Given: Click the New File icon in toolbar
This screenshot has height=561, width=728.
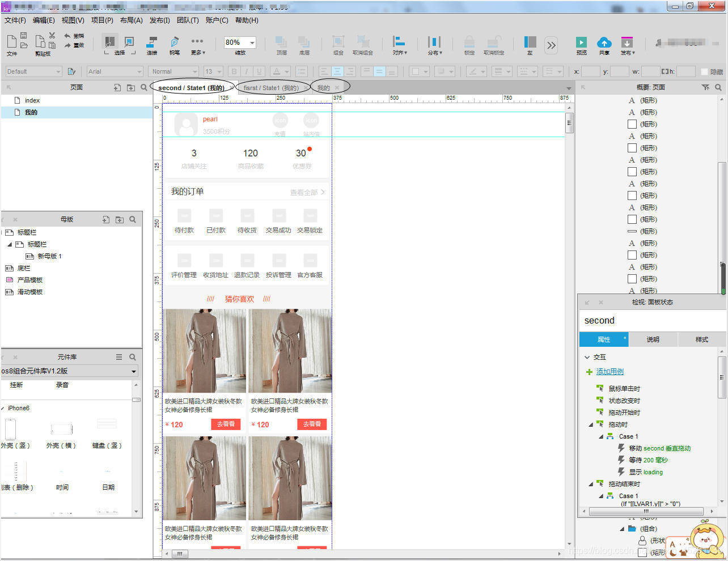Looking at the screenshot, I should tap(11, 41).
